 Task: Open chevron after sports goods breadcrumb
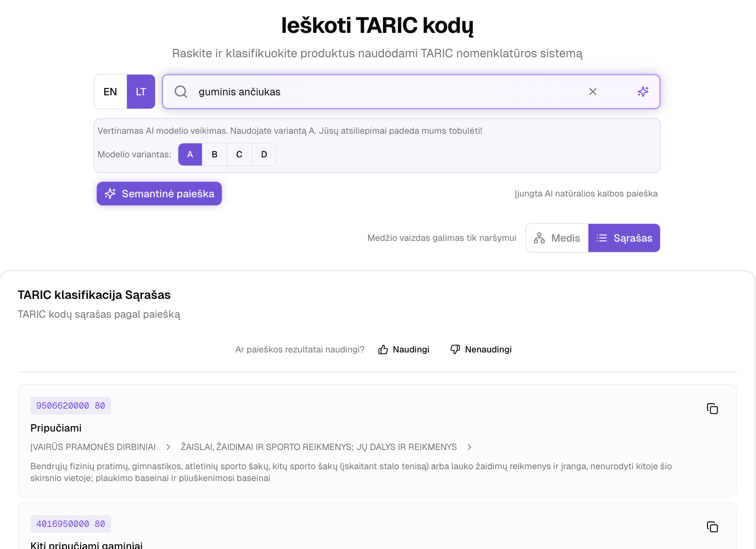[x=470, y=447]
